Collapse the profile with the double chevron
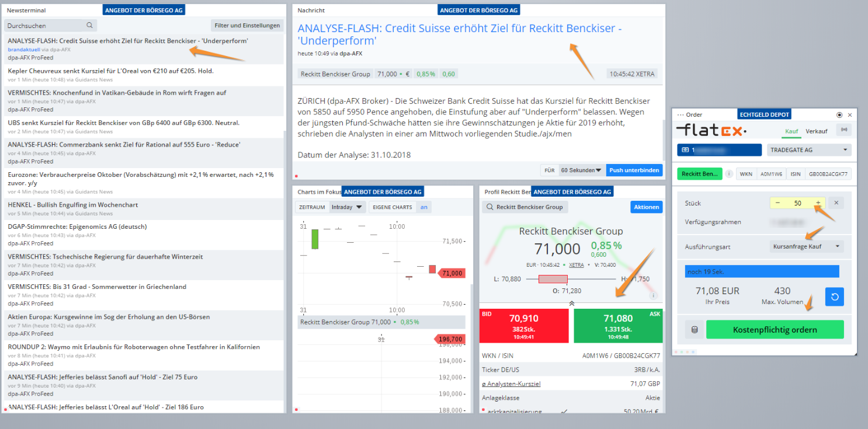The width and height of the screenshot is (868, 429). [x=571, y=303]
